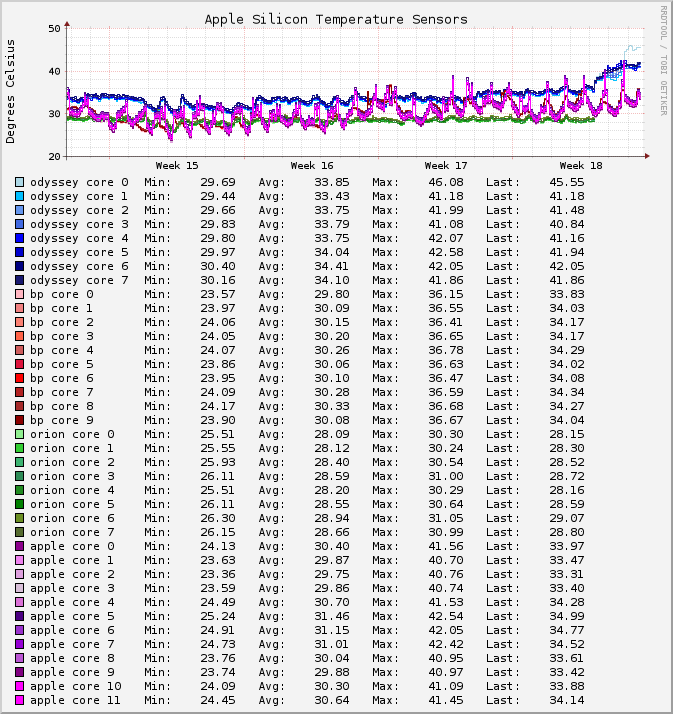673x714 pixels.
Task: Click the orion core 5 legend label
Action: click(72, 505)
